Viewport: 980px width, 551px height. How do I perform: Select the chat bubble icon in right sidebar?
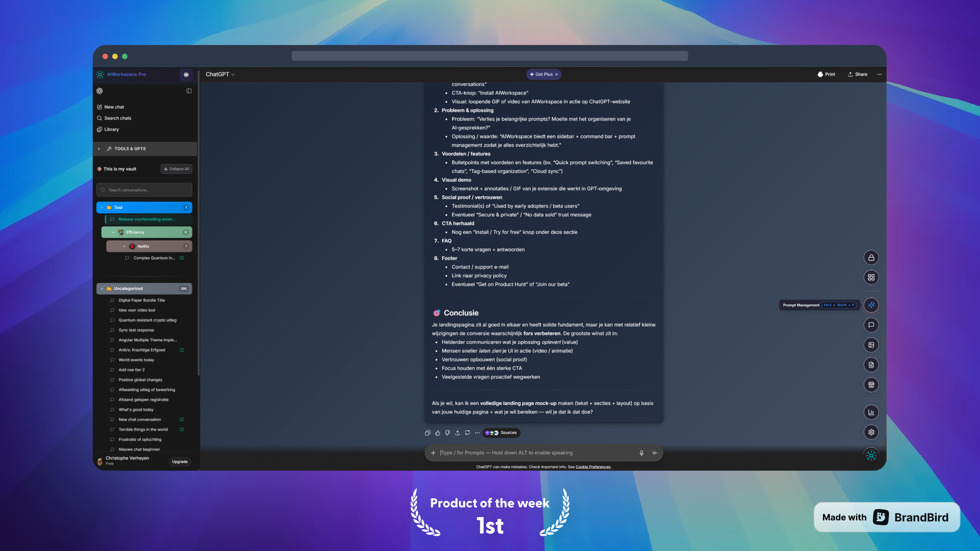(871, 324)
